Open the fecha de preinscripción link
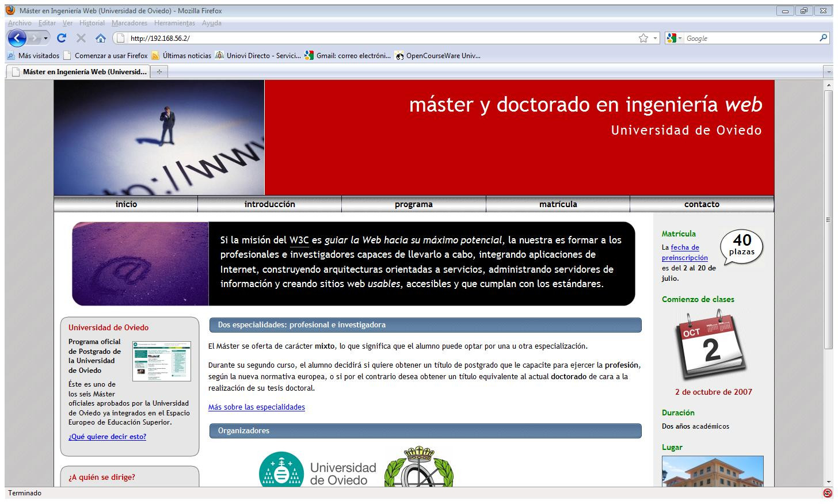The height and width of the screenshot is (504, 838). click(x=685, y=253)
